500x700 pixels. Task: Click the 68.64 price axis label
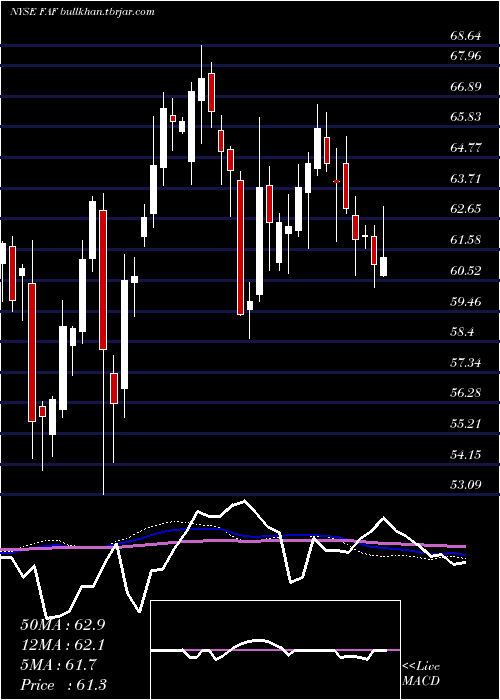466,36
